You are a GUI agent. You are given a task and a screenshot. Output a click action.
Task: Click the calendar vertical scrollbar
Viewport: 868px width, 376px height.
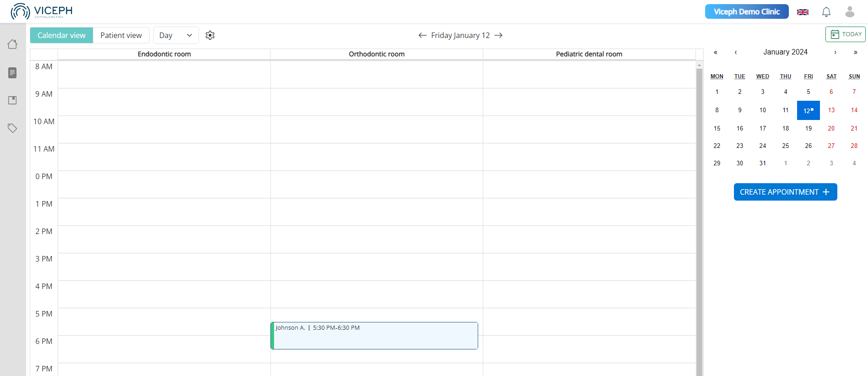[699, 220]
